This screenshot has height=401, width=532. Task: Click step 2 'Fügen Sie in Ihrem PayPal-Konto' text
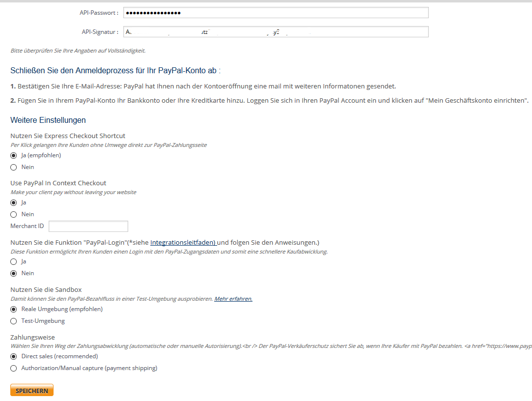tap(269, 101)
